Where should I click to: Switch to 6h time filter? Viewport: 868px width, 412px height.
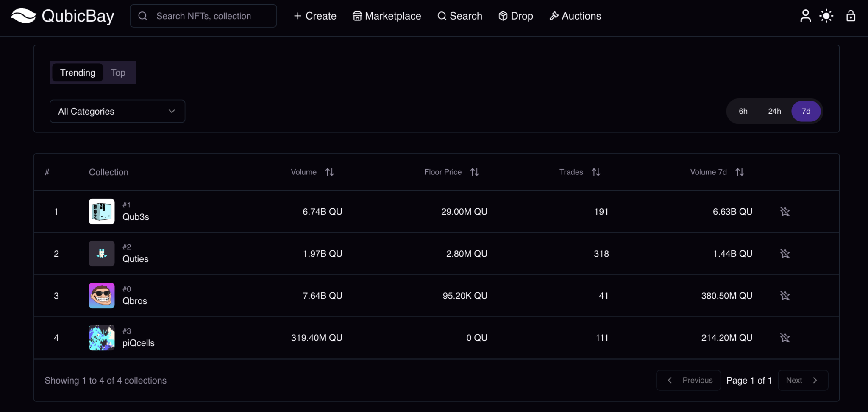click(743, 111)
